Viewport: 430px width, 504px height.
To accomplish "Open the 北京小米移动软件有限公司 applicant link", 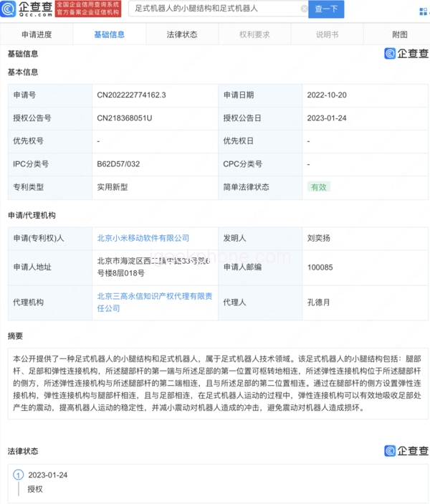I will [x=143, y=238].
